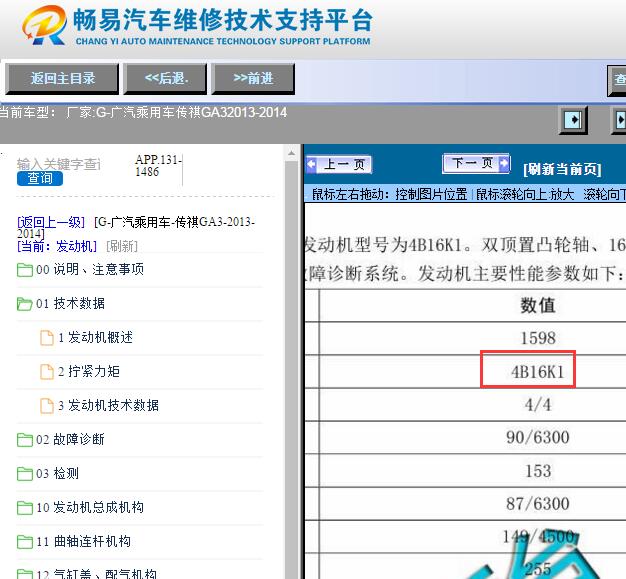Click the 刷新 link next to 发动机
The image size is (626, 579).
122,246
